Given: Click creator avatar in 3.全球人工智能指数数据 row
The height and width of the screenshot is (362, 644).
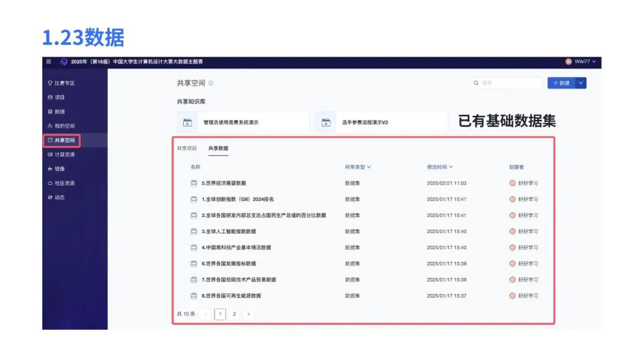Looking at the screenshot, I should tap(512, 231).
